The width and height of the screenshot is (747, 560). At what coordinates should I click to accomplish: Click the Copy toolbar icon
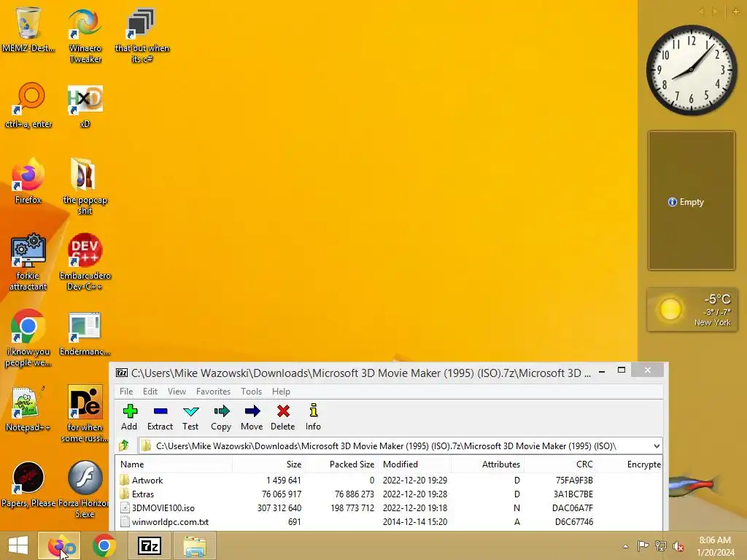[x=221, y=417]
